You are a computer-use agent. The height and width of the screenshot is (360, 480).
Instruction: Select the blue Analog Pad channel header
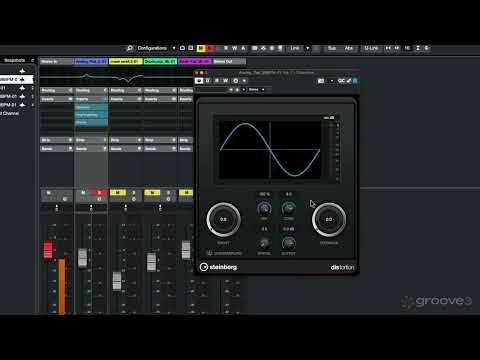(x=91, y=61)
